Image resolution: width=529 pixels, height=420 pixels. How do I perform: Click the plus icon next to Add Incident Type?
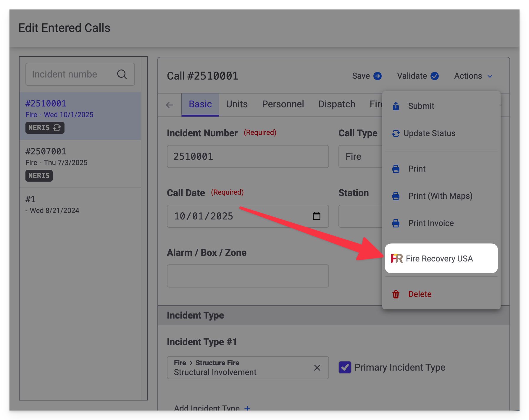tap(247, 408)
